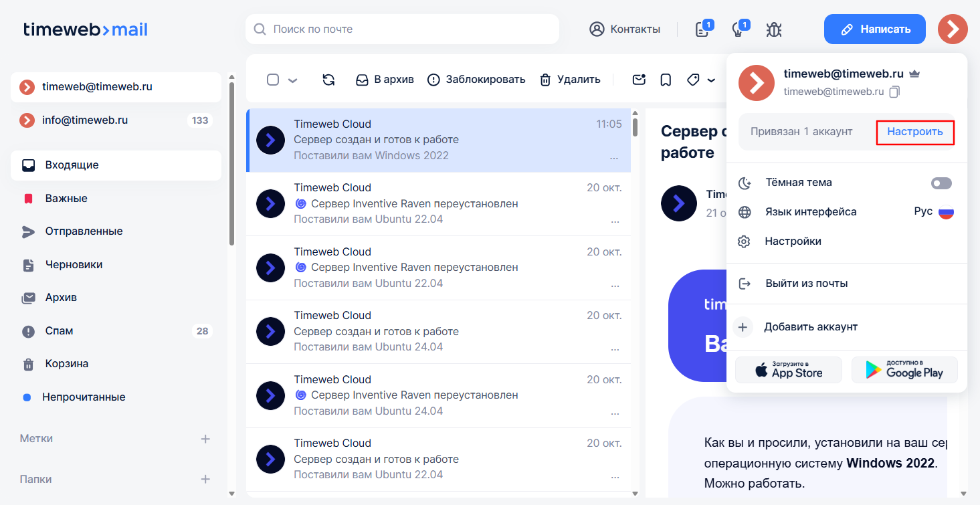Check the select all messages checkbox
Image resolution: width=980 pixels, height=505 pixels.
click(x=273, y=80)
